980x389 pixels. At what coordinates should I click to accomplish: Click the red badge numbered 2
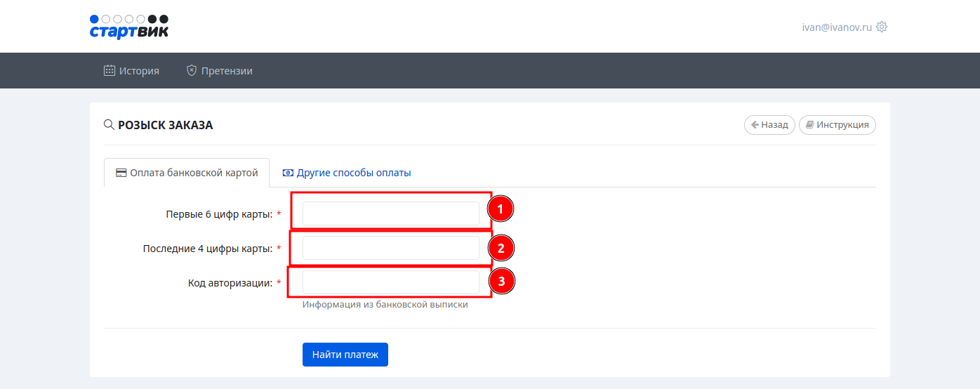click(501, 248)
